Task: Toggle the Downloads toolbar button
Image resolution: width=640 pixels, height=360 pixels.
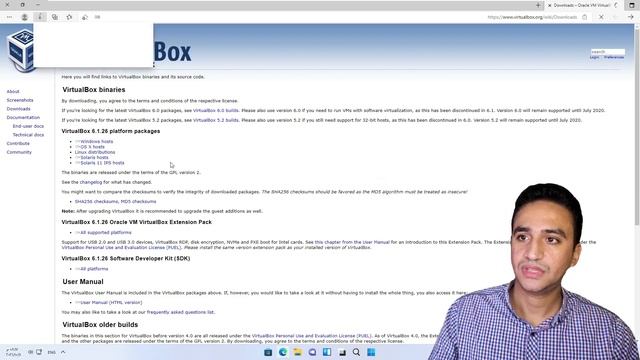Action: point(40,17)
